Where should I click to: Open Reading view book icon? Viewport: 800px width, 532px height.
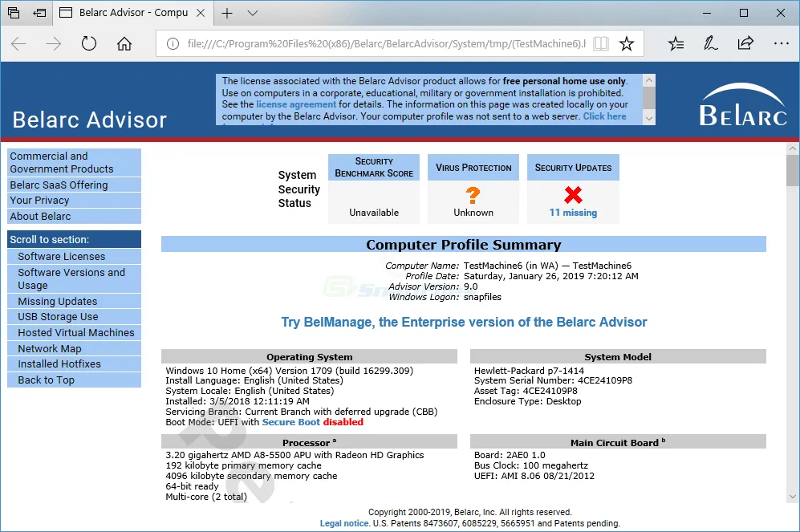[x=601, y=44]
